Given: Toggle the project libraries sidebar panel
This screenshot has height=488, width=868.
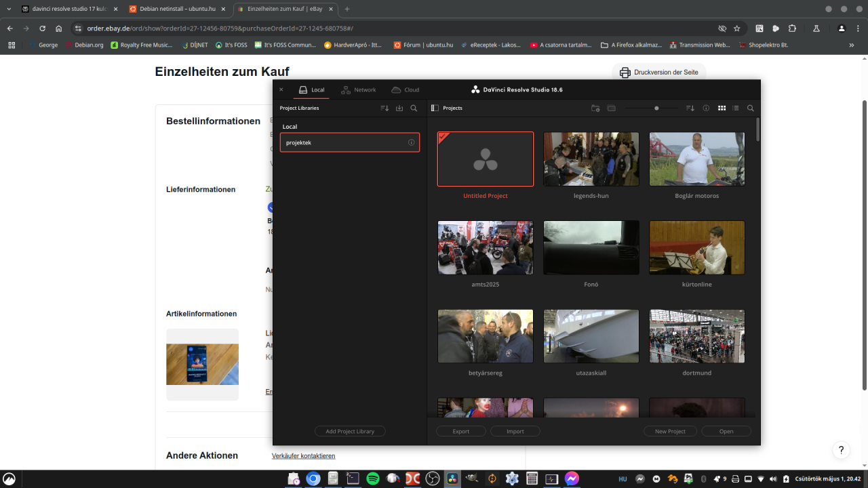Looking at the screenshot, I should click(x=435, y=108).
